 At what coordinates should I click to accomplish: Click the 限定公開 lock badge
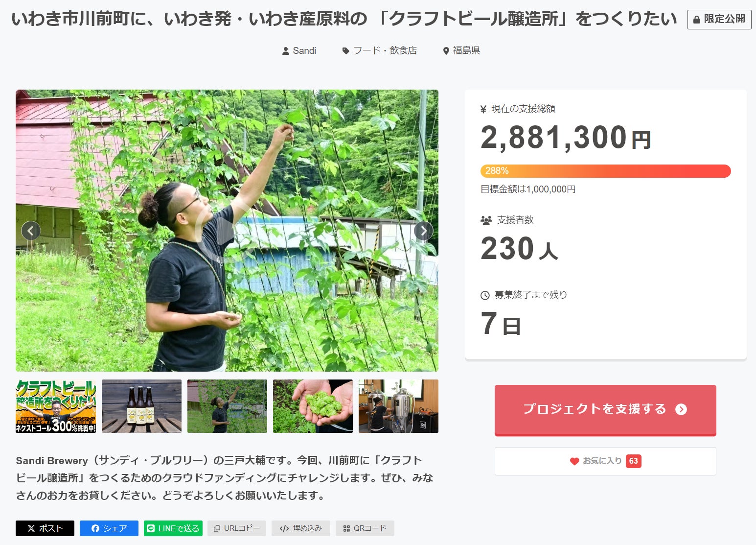(719, 19)
